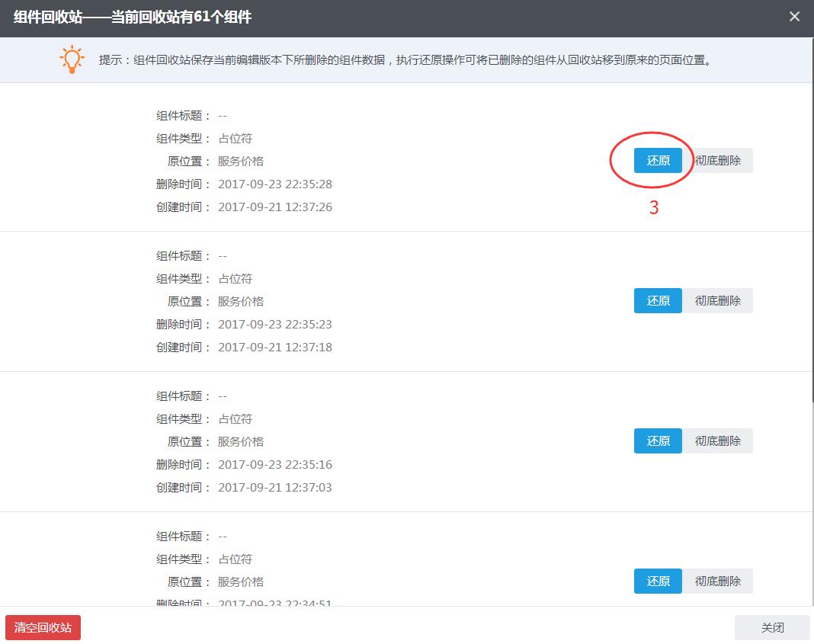The width and height of the screenshot is (814, 644).
Task: Close the recycle bin dialog with the X icon
Action: pos(794,17)
